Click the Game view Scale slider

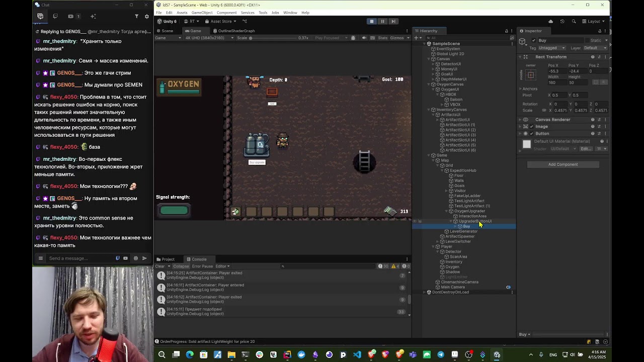coord(273,38)
